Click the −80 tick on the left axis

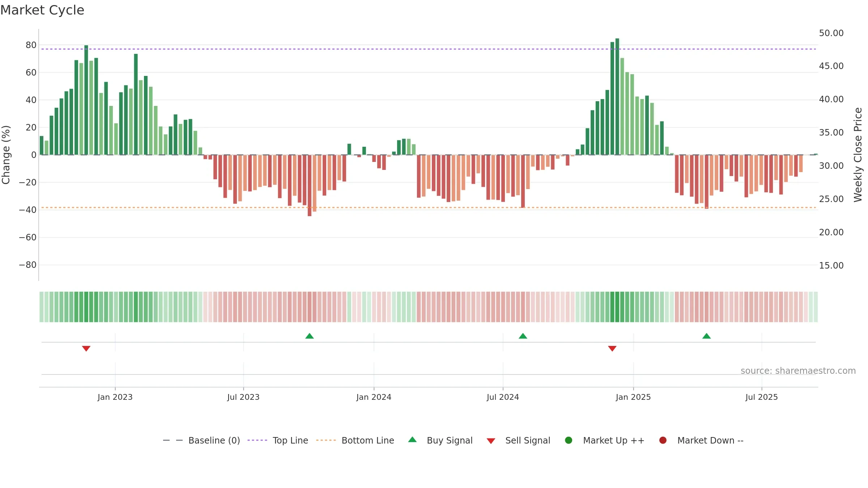click(28, 265)
